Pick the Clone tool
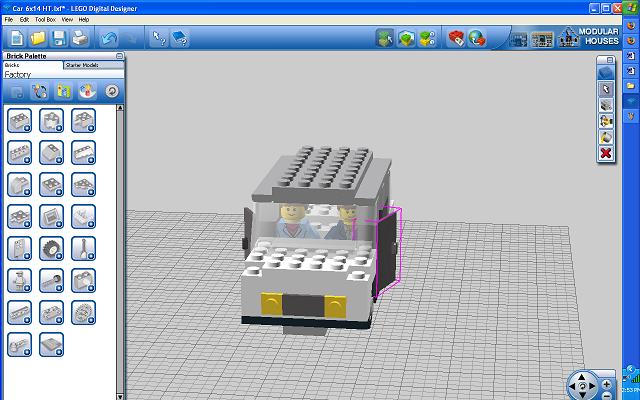The width and height of the screenshot is (640, 400). pos(606,105)
